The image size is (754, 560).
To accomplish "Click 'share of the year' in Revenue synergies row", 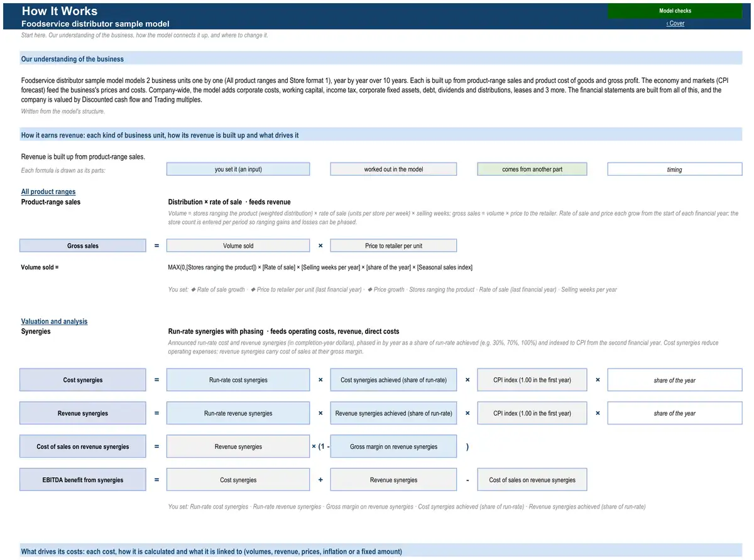I will point(675,413).
